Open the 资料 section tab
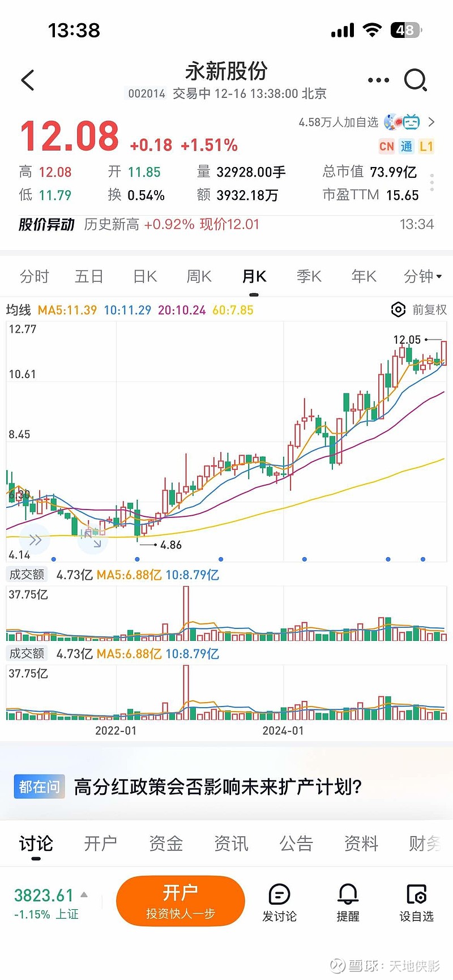Viewport: 453px width, 980px height. pyautogui.click(x=361, y=844)
